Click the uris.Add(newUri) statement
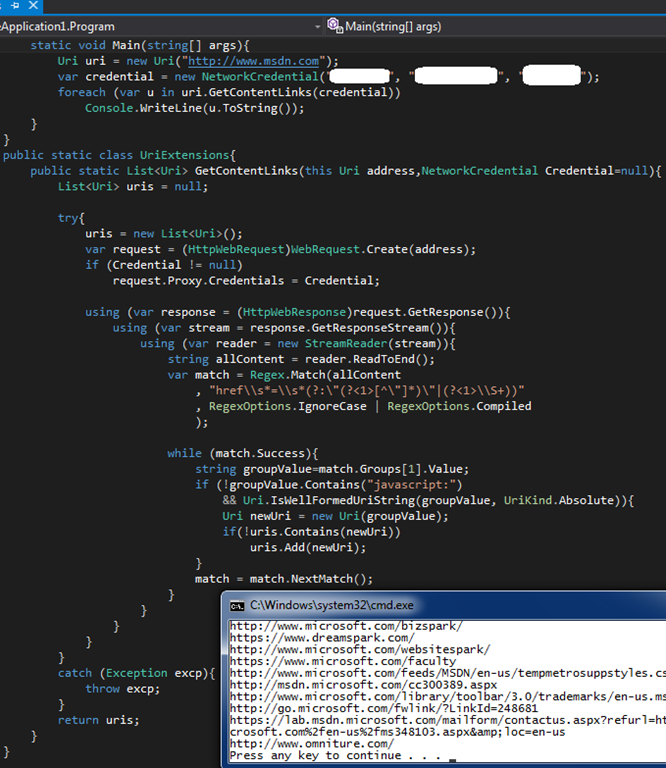The width and height of the screenshot is (666, 768). pos(303,548)
